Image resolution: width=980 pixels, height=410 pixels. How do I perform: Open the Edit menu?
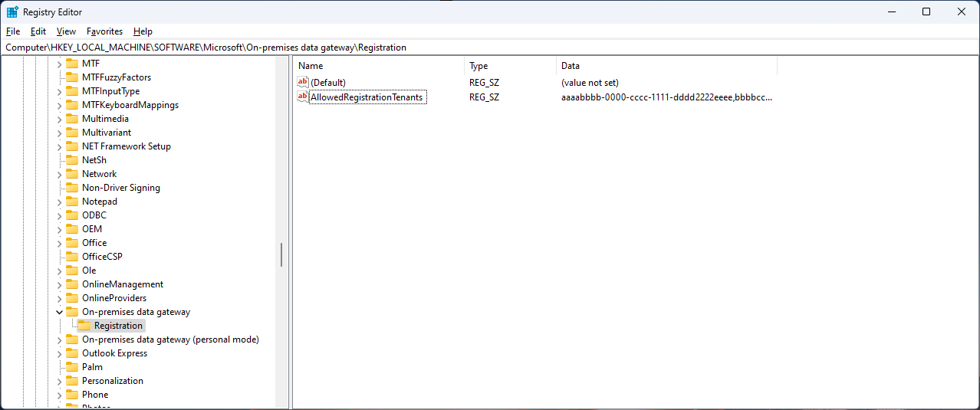pyautogui.click(x=38, y=31)
